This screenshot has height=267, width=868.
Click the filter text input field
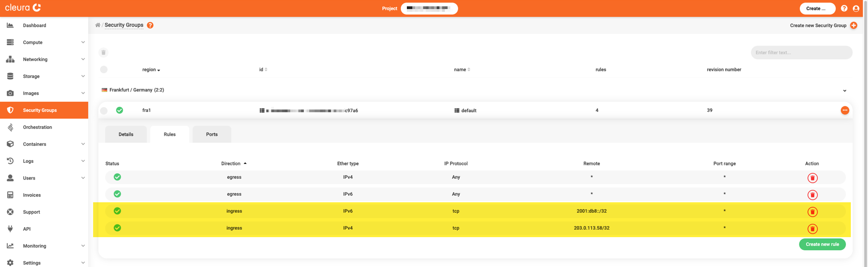[801, 52]
